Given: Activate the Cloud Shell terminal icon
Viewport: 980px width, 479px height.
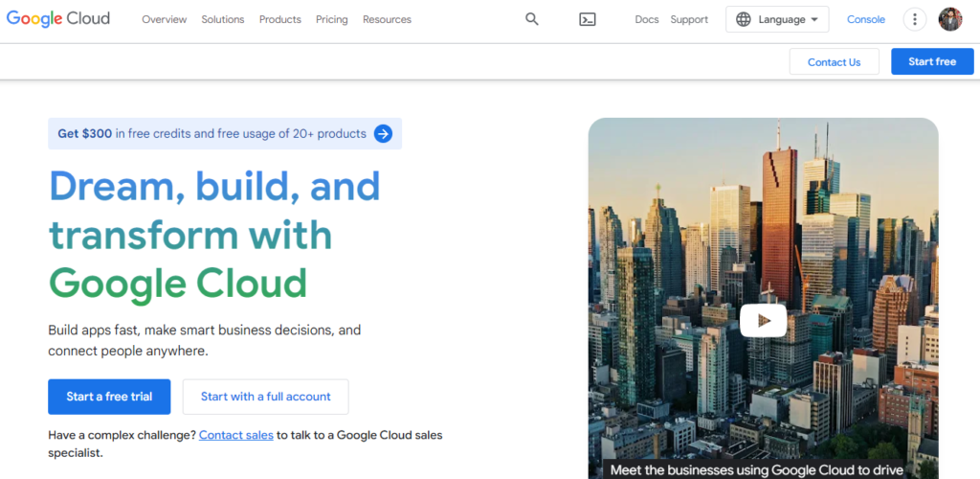Looking at the screenshot, I should tap(588, 19).
